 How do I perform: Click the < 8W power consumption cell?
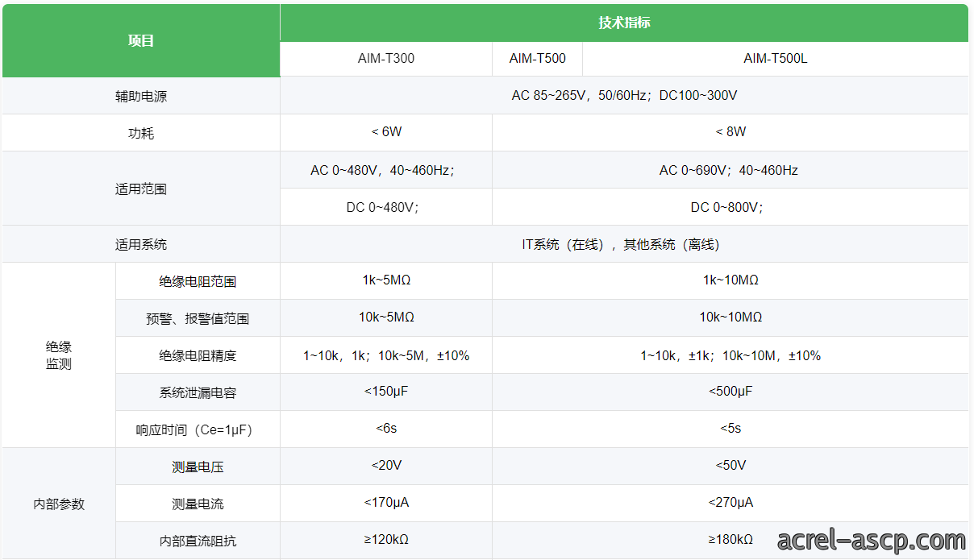pos(730,133)
